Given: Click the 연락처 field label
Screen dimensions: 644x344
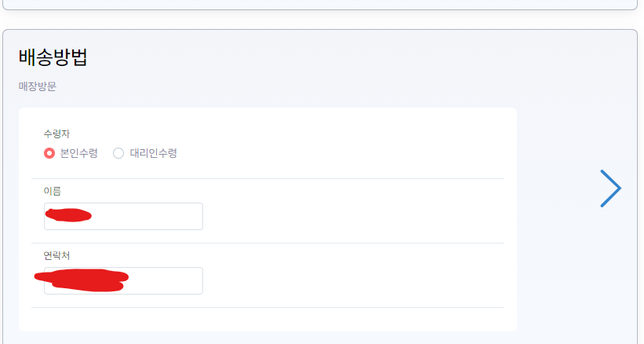Looking at the screenshot, I should (x=56, y=255).
